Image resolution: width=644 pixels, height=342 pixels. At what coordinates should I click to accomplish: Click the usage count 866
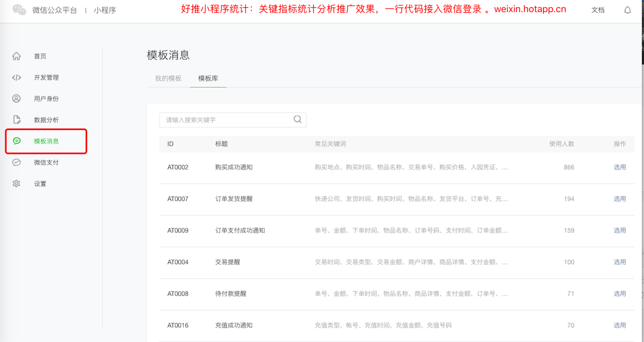point(569,167)
